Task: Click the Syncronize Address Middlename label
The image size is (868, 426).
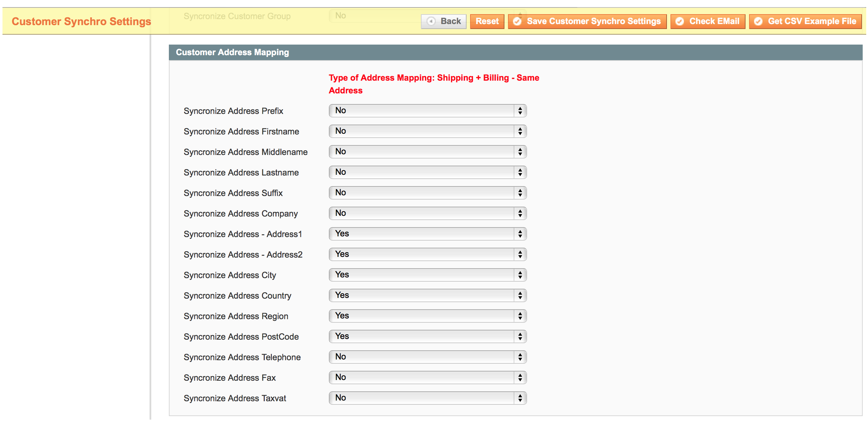Action: pos(246,152)
